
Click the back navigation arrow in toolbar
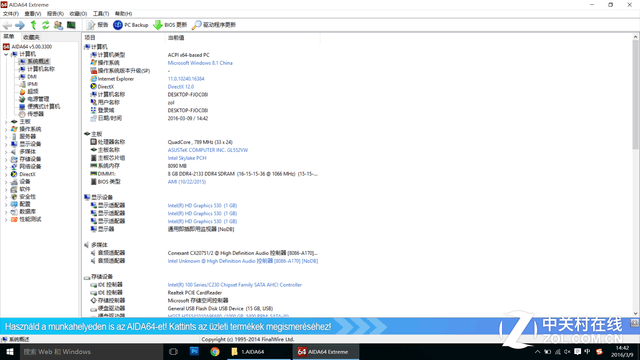click(7, 25)
